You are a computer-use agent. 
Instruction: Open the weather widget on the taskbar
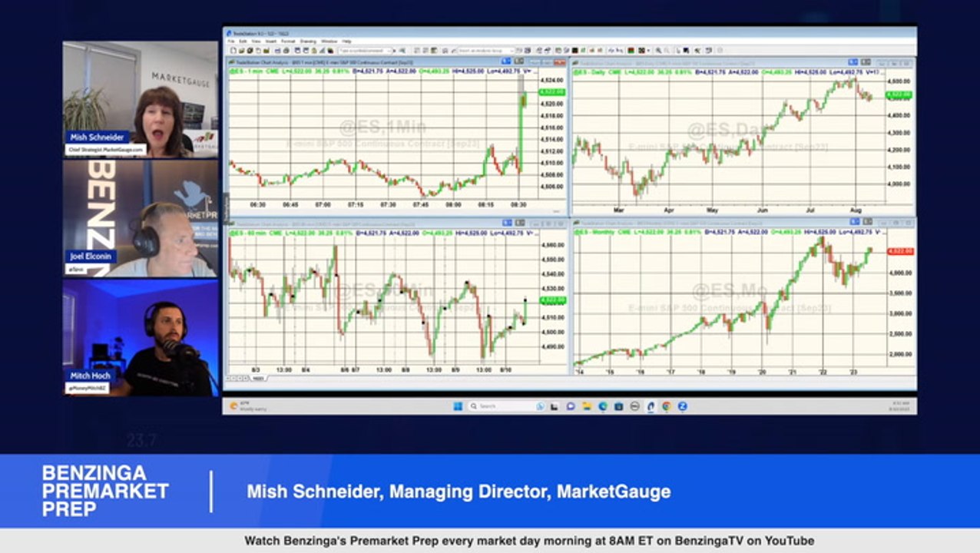247,406
